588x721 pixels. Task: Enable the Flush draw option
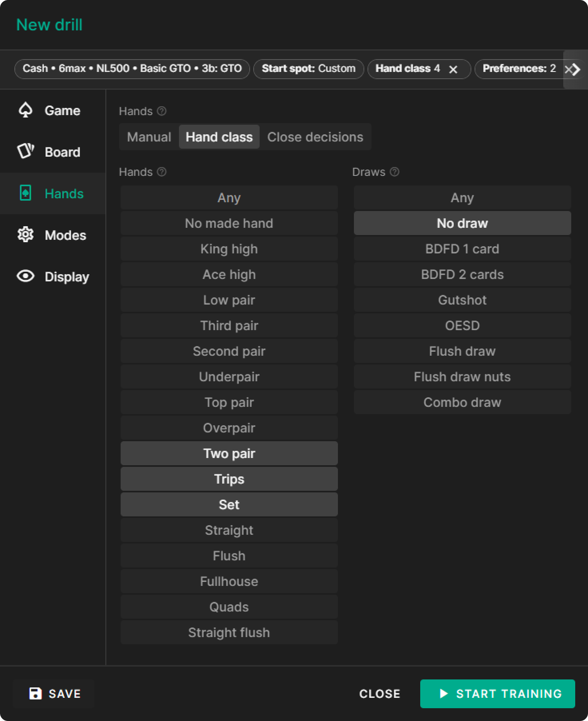pos(462,351)
